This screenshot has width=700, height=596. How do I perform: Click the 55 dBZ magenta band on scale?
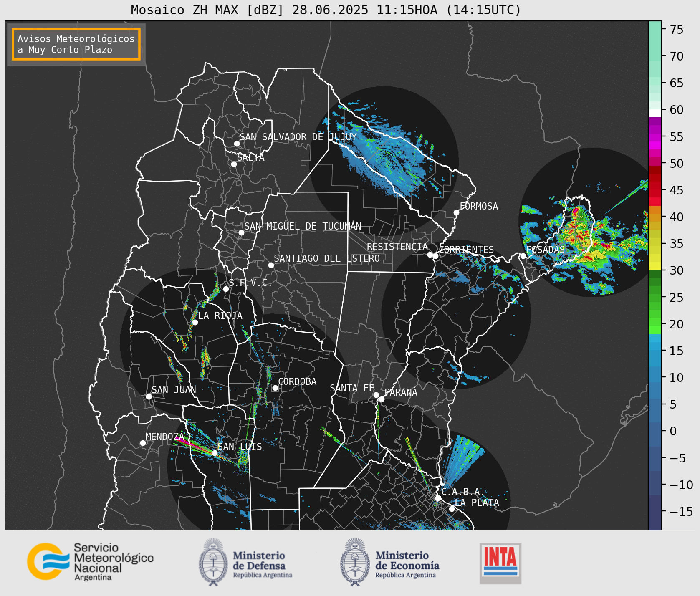pos(655,137)
